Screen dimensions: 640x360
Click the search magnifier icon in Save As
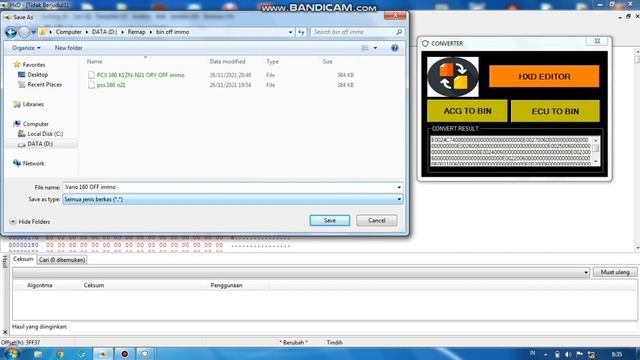(x=399, y=32)
